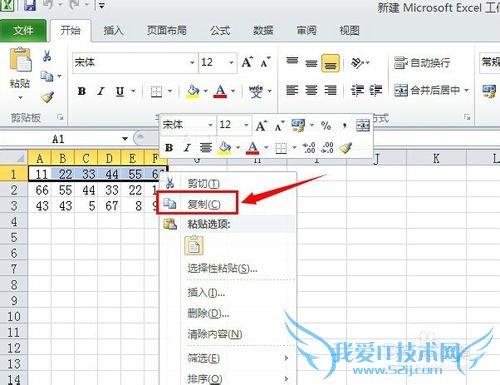Click the mini toolbar Center align icon
Image resolution: width=500 pixels, height=385 pixels.
point(206,147)
